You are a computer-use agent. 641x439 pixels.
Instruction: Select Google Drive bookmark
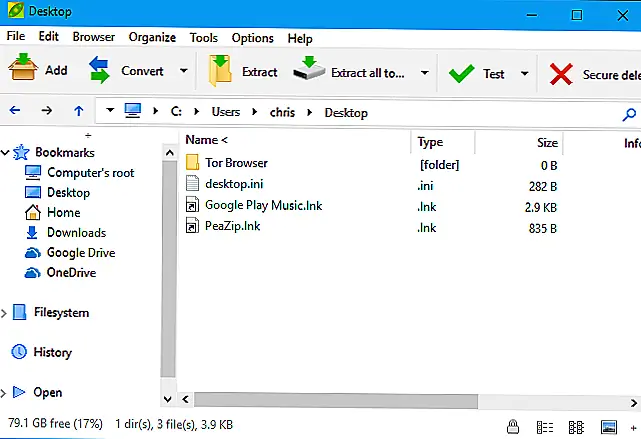[79, 252]
